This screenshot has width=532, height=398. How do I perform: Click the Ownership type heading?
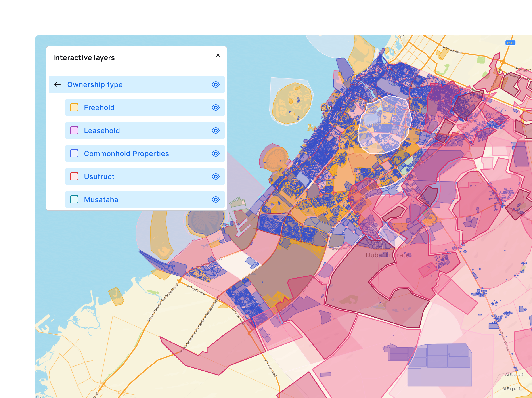(x=95, y=85)
